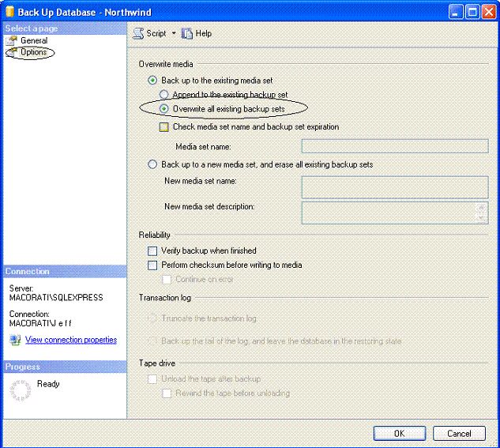Image resolution: width=500 pixels, height=448 pixels.
Task: Click the Script toolbar label
Action: pos(156,33)
